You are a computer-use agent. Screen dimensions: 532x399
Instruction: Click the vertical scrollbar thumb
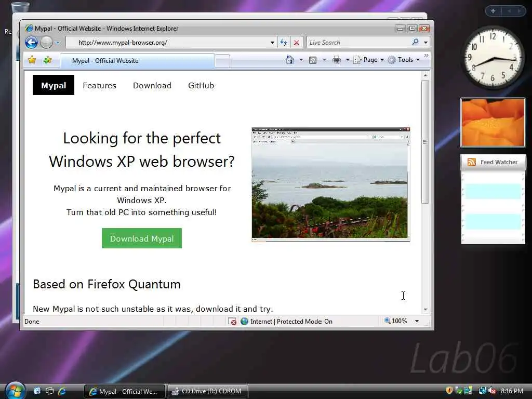tap(425, 142)
